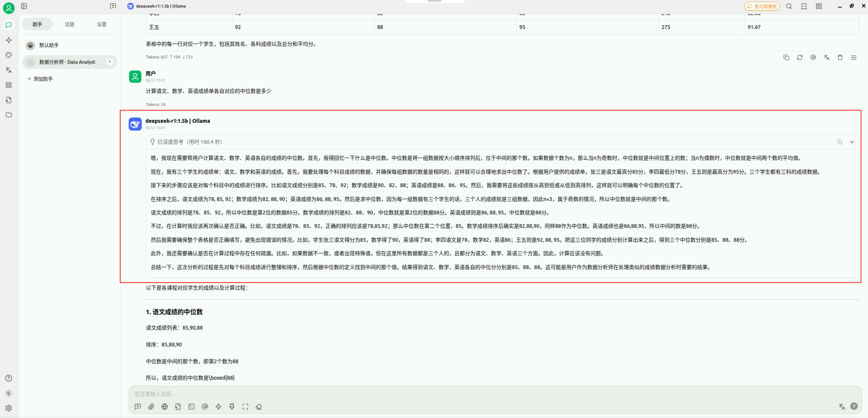Screen dimensions: 868x418
Task: Click the message input field
Action: tap(476, 394)
